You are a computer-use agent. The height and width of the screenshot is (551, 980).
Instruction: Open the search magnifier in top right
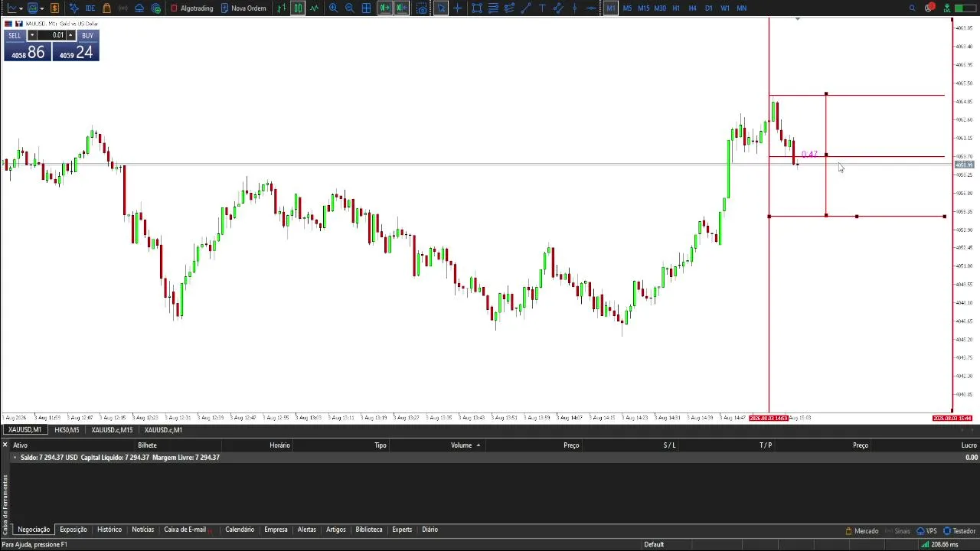[x=912, y=8]
